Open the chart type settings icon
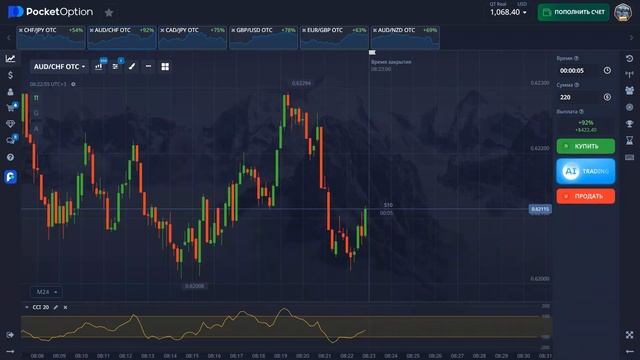The image size is (640, 360). [99, 67]
